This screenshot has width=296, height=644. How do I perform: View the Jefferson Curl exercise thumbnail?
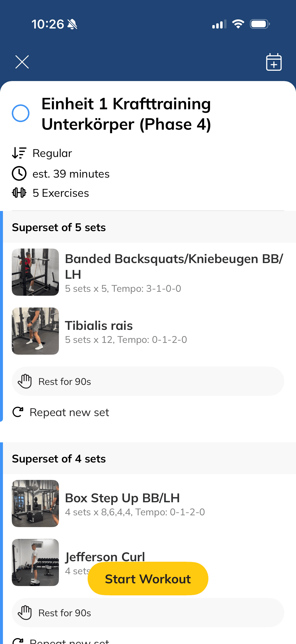(35, 562)
